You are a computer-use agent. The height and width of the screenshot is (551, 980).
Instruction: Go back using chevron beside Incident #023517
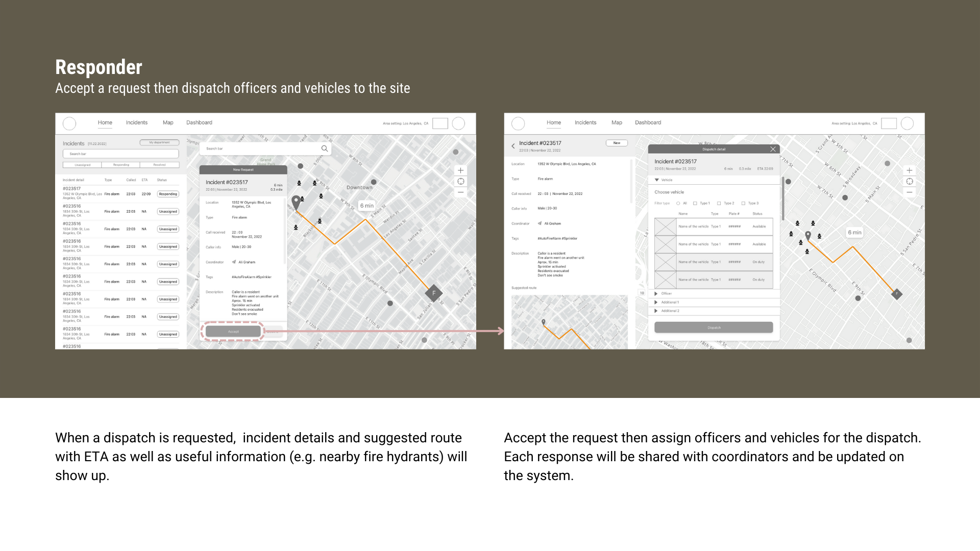point(513,146)
